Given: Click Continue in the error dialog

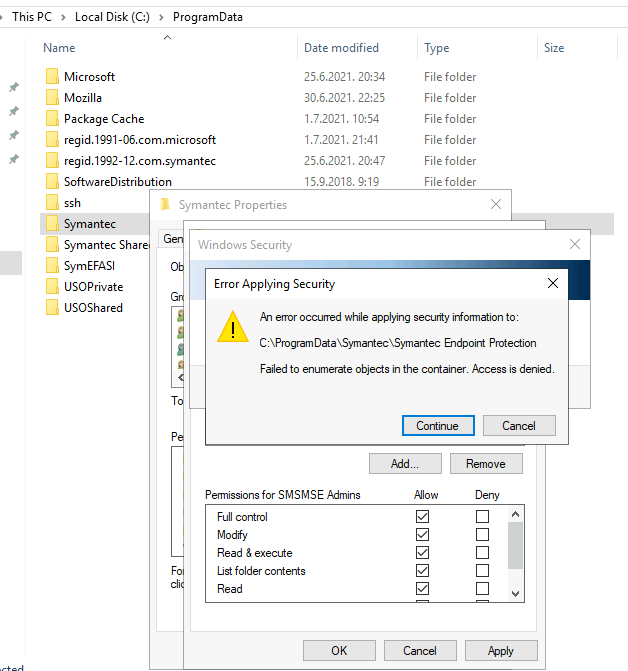Looking at the screenshot, I should [x=438, y=425].
